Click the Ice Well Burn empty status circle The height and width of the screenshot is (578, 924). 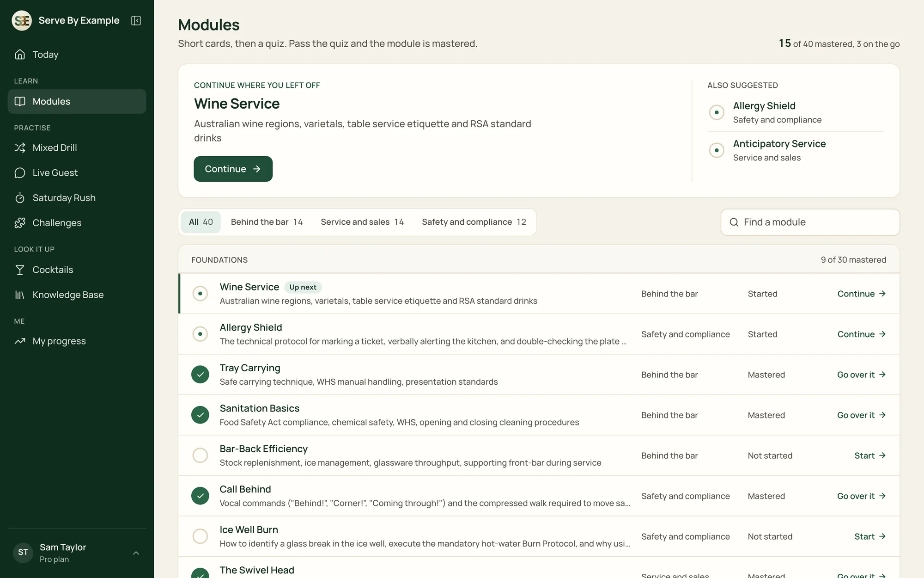coord(200,536)
